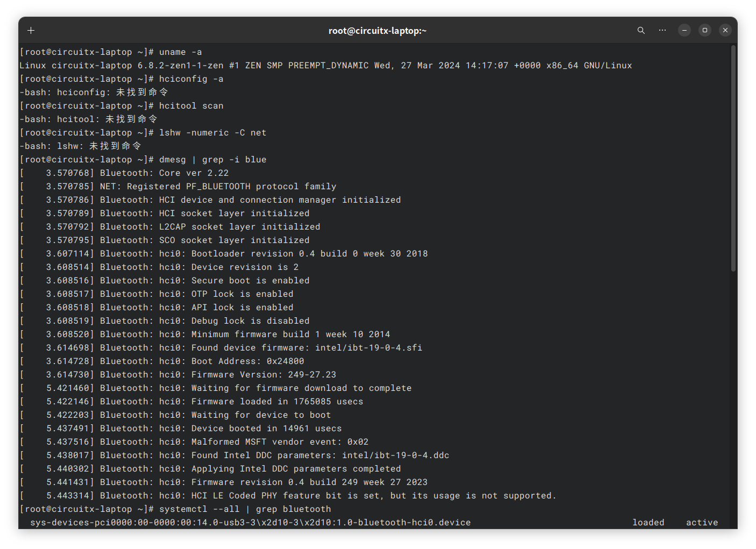This screenshot has height=549, width=756.
Task: Click the 'lshw -numeric -C net' command
Action: 212,133
